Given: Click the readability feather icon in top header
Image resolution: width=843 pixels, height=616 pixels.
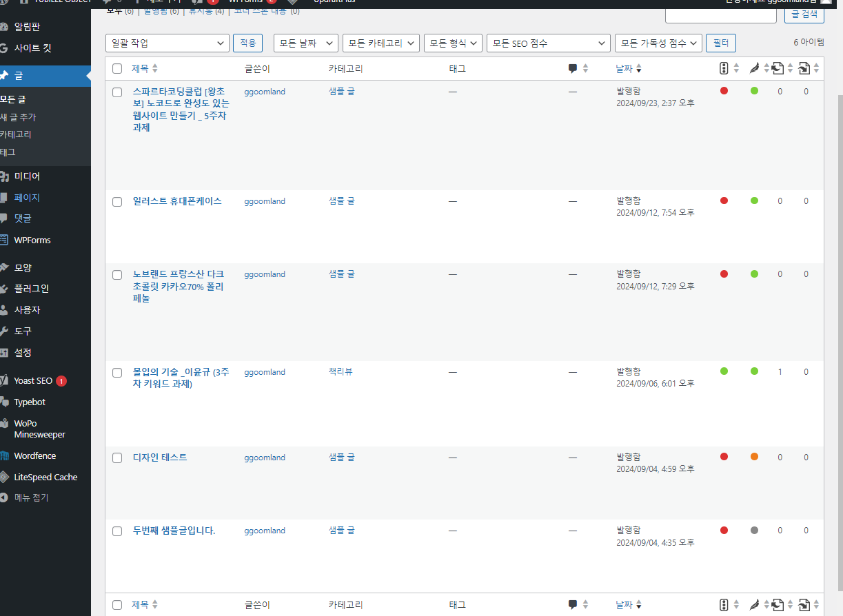Looking at the screenshot, I should [754, 68].
